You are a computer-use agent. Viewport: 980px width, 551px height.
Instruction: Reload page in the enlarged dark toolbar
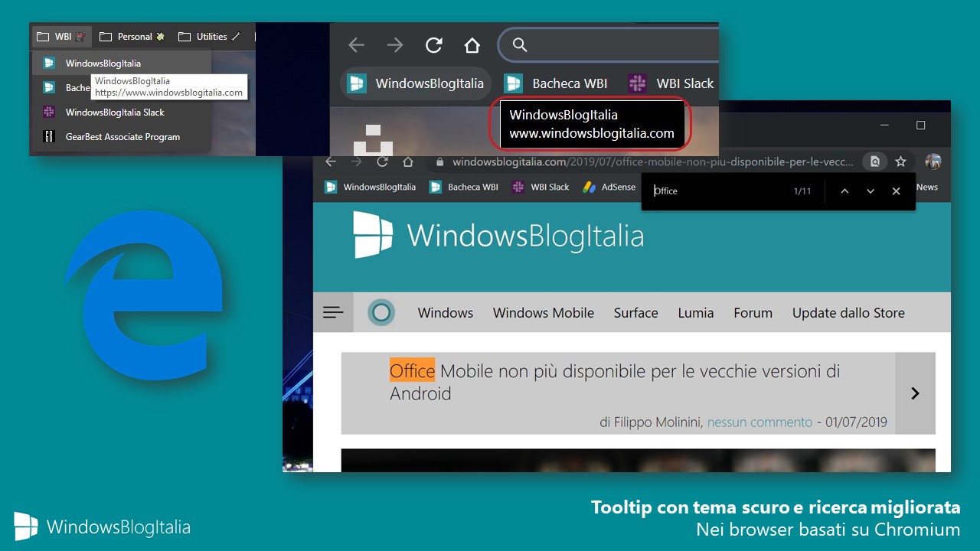434,45
